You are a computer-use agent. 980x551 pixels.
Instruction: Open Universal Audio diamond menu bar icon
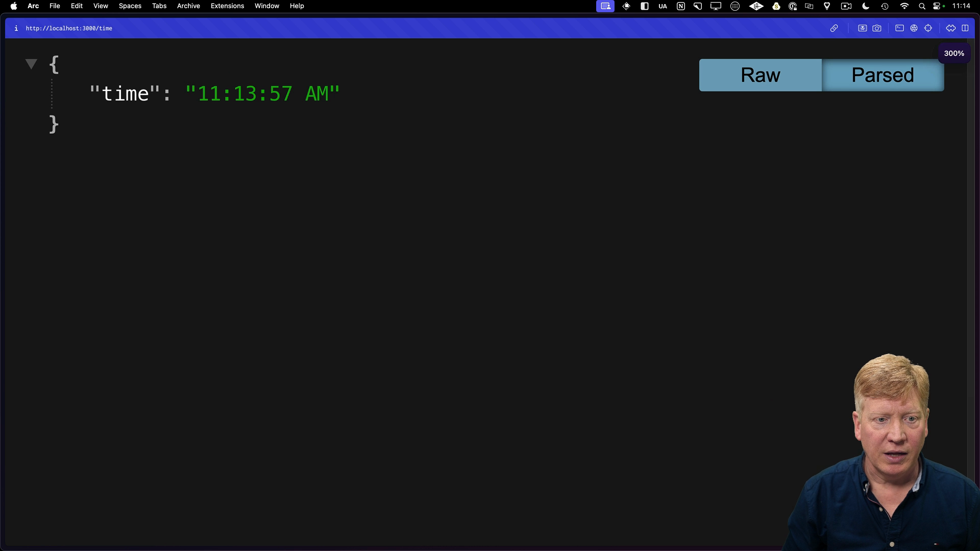click(756, 6)
